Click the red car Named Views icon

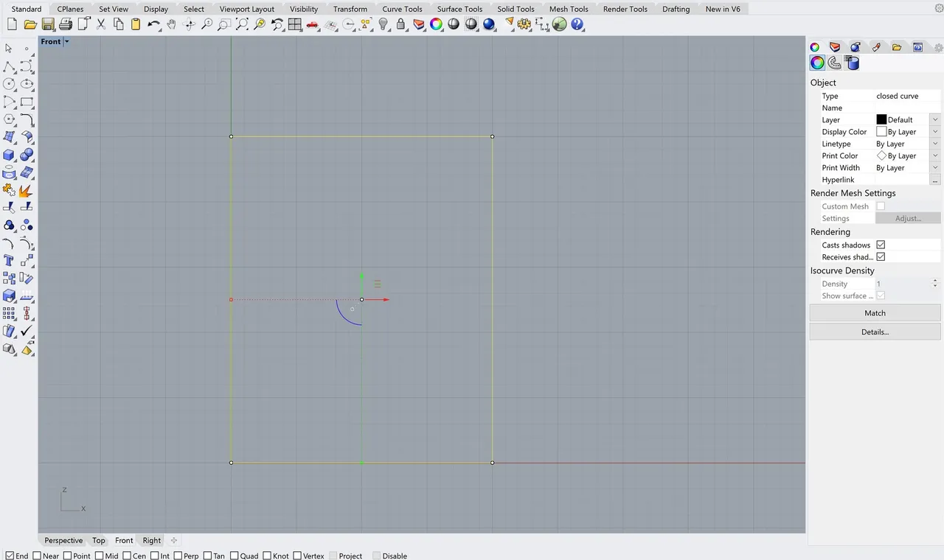312,24
